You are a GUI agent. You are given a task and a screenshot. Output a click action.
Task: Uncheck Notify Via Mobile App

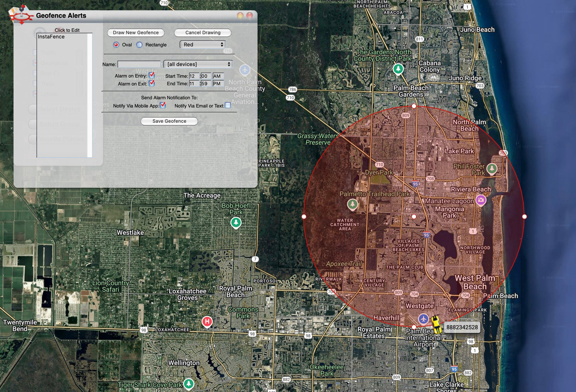[x=163, y=105]
